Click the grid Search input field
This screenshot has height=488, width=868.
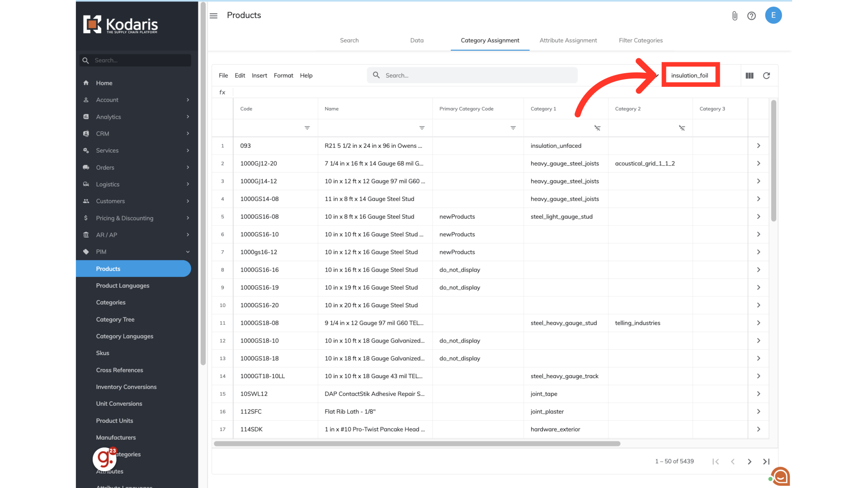point(479,75)
